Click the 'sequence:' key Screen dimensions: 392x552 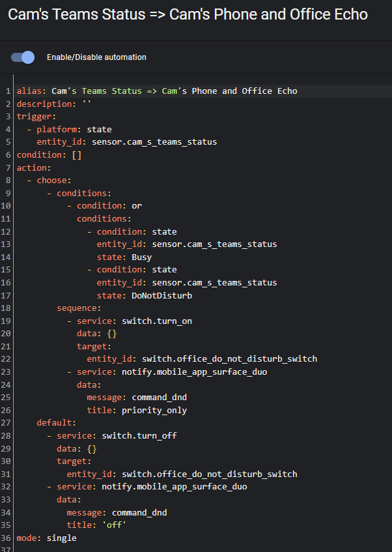79,308
